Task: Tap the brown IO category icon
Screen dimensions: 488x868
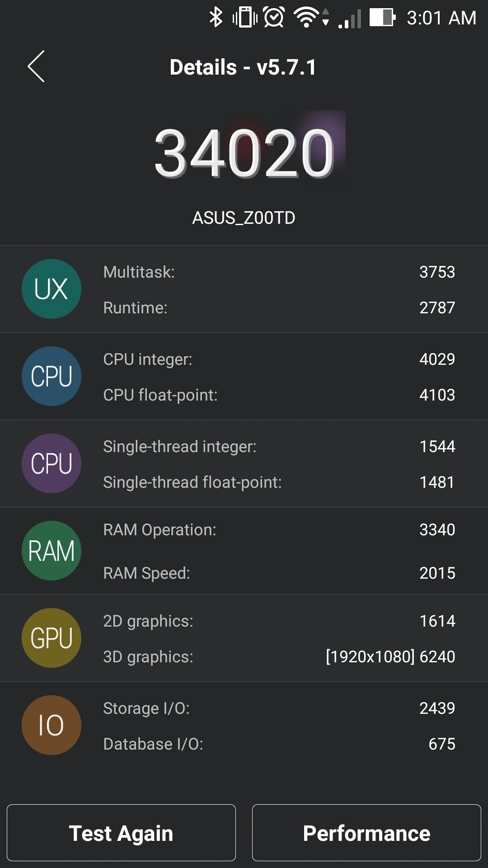Action: pyautogui.click(x=52, y=725)
